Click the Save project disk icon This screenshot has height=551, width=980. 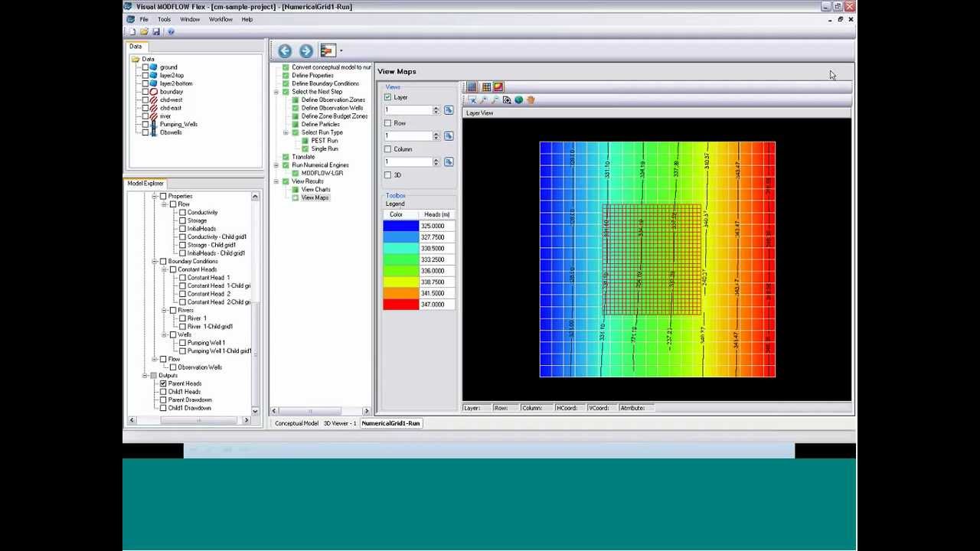coord(156,31)
